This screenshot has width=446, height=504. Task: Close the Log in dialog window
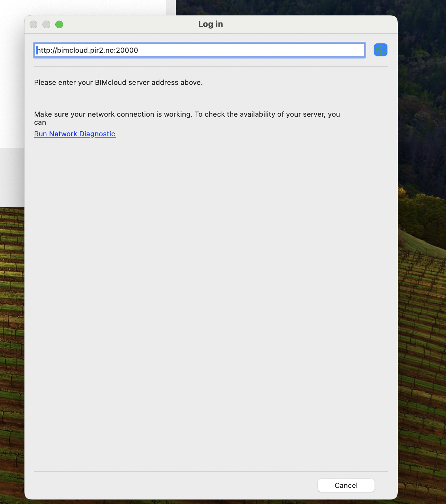[x=33, y=24]
